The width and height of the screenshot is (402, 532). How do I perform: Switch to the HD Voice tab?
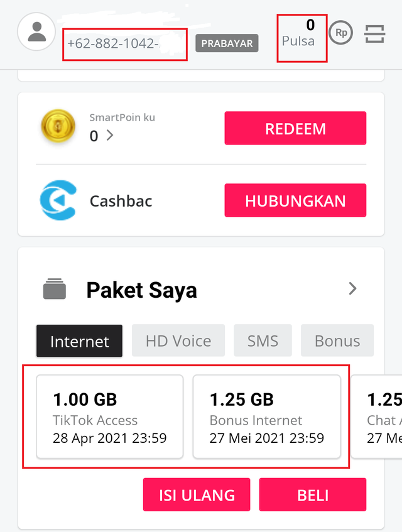click(178, 341)
